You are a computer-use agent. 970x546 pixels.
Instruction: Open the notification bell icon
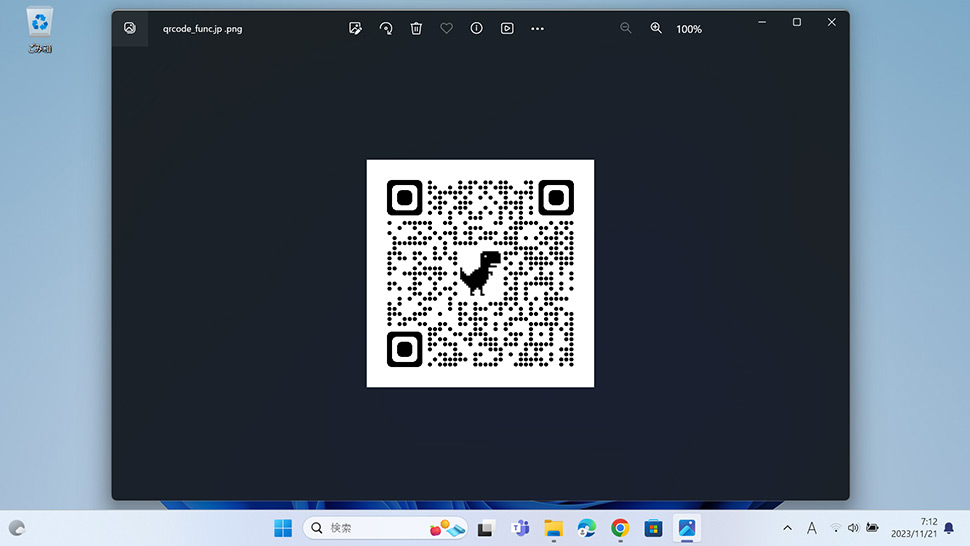click(949, 528)
